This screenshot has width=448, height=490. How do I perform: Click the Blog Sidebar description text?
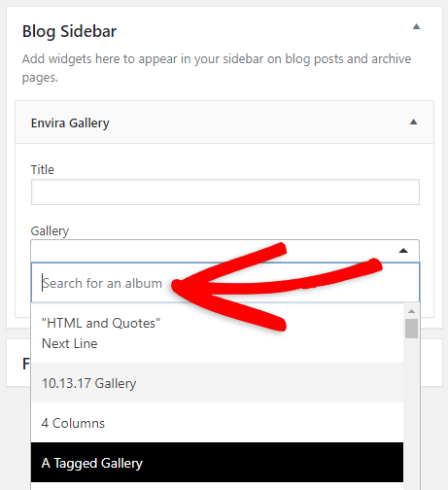[217, 68]
